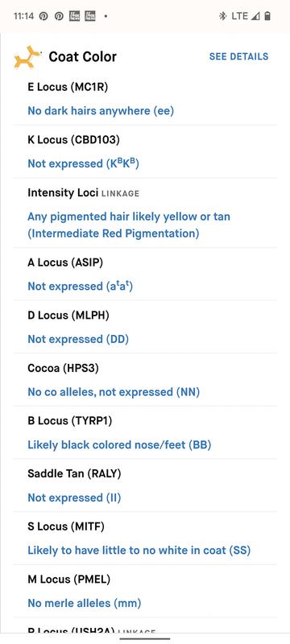Tap the LTE signal strength icon
This screenshot has width=290, height=644.
pos(255,16)
